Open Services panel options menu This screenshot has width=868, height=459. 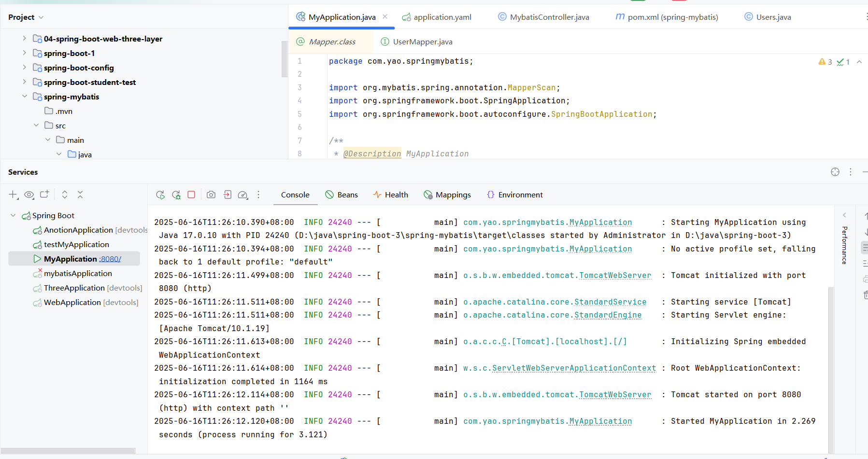851,172
